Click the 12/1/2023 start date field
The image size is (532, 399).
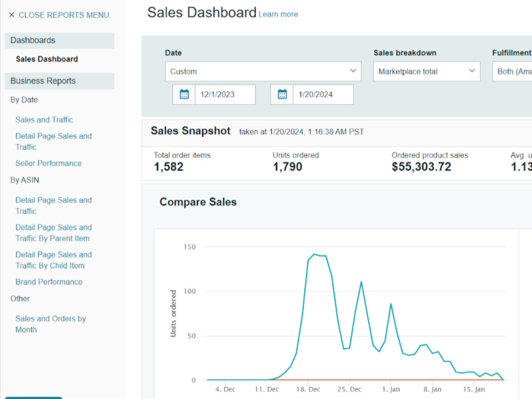(225, 94)
